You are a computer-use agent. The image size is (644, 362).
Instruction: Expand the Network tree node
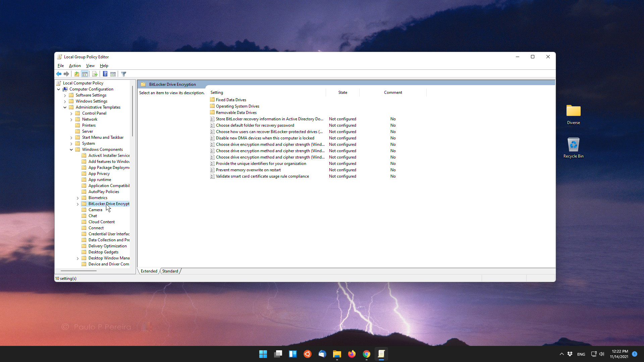71,119
